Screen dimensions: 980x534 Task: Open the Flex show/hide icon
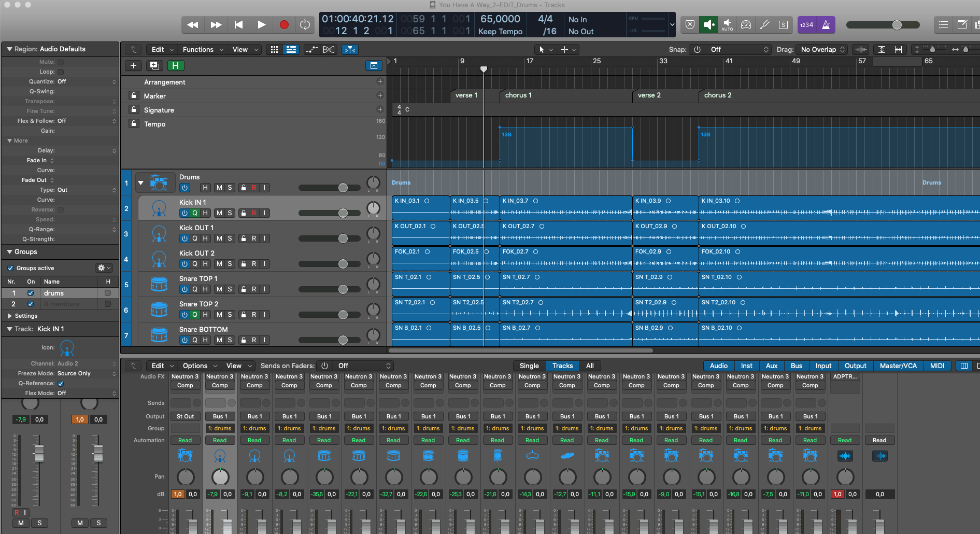[329, 49]
